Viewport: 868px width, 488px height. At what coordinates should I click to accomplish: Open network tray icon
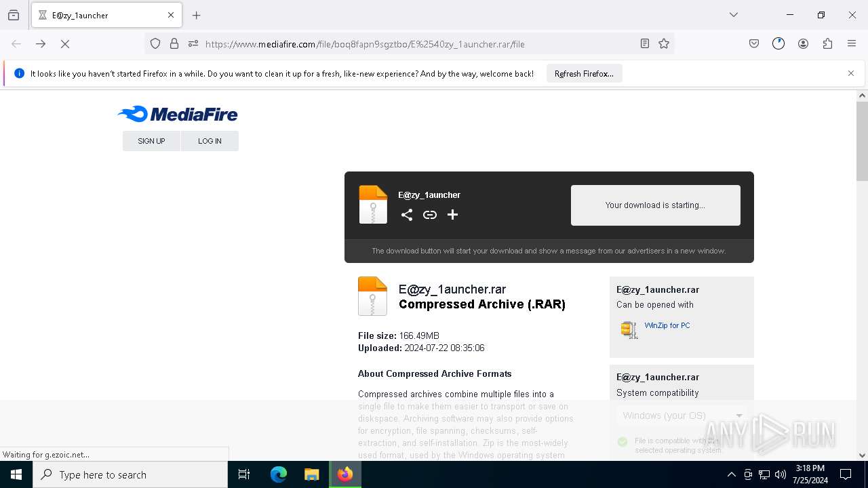[764, 474]
